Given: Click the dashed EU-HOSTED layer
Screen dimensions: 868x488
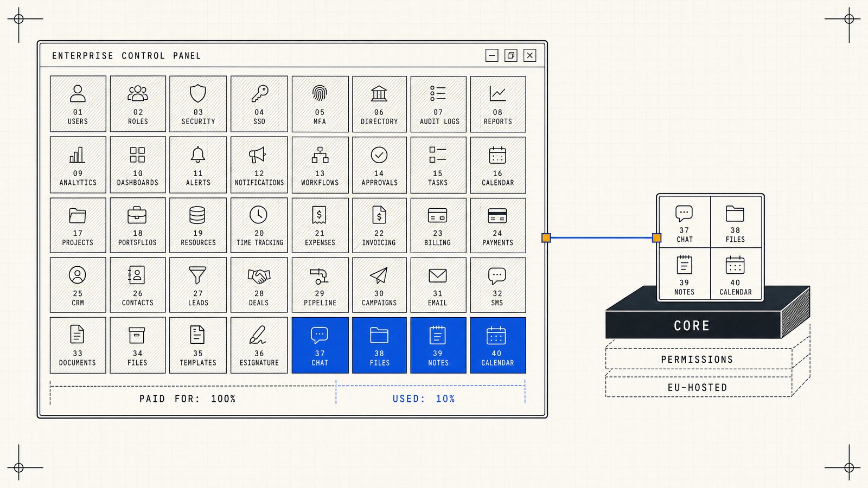Looking at the screenshot, I should coord(698,387).
